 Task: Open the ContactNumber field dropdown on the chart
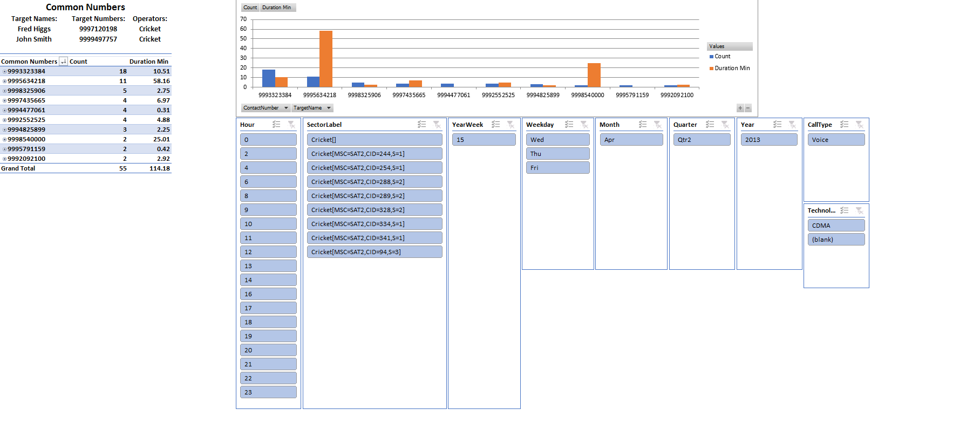pos(286,108)
